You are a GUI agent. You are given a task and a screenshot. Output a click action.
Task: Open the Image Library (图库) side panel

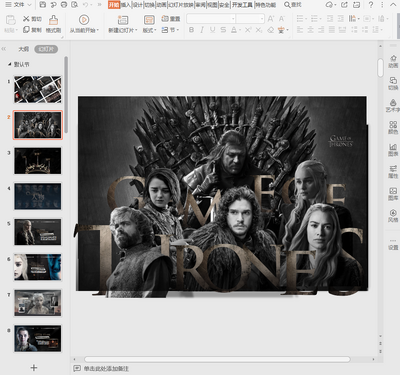tap(393, 194)
